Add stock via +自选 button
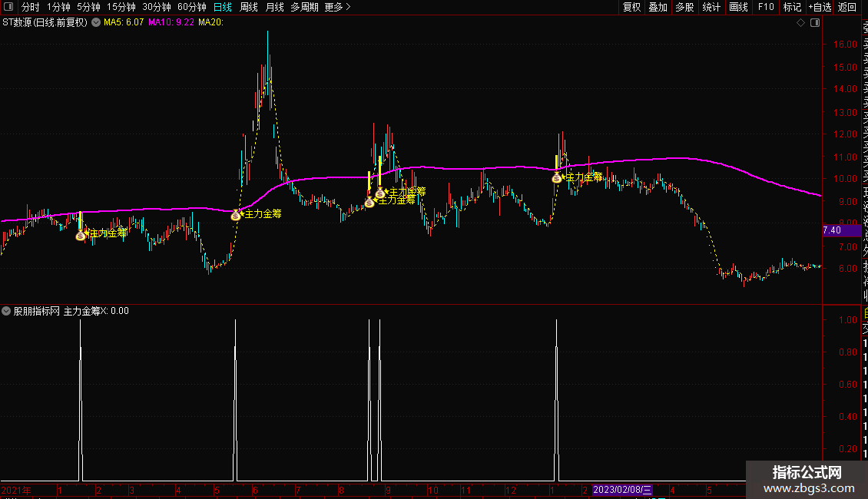The width and height of the screenshot is (868, 499). point(820,7)
